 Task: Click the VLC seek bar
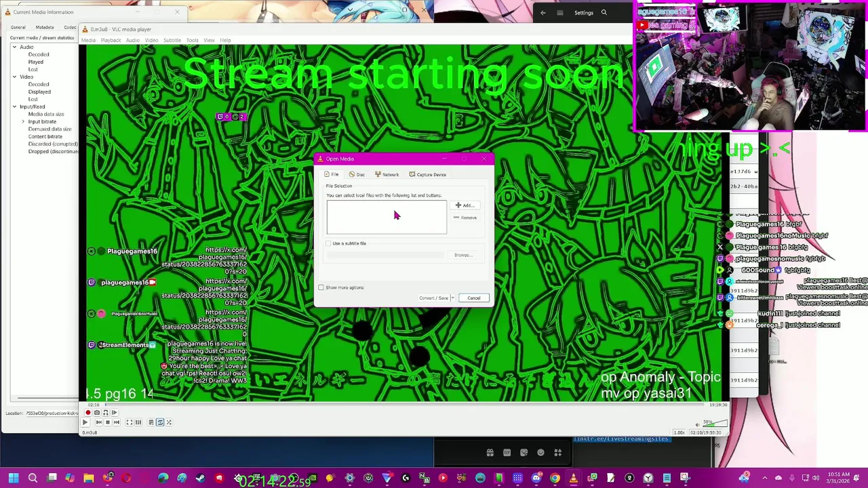[x=404, y=405]
